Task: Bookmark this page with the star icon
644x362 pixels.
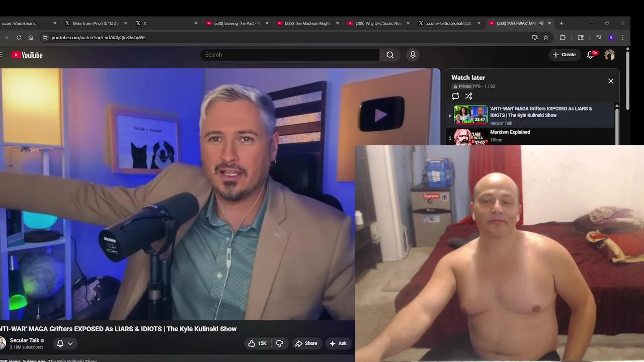Action: coord(546,37)
